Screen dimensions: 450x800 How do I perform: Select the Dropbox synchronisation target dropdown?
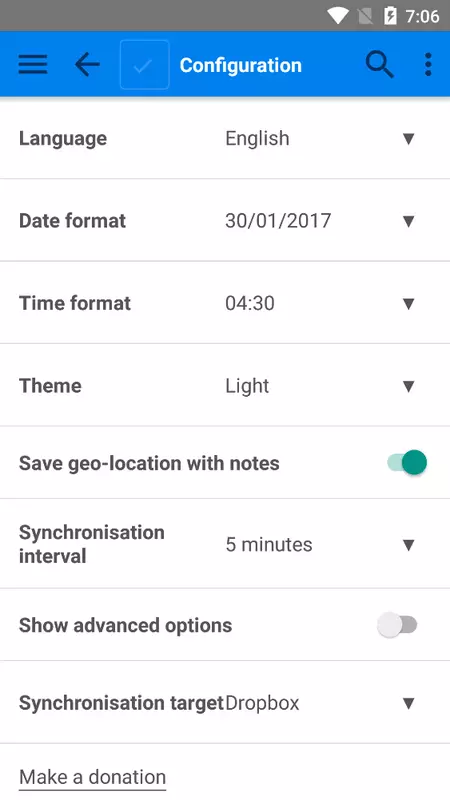click(x=320, y=703)
